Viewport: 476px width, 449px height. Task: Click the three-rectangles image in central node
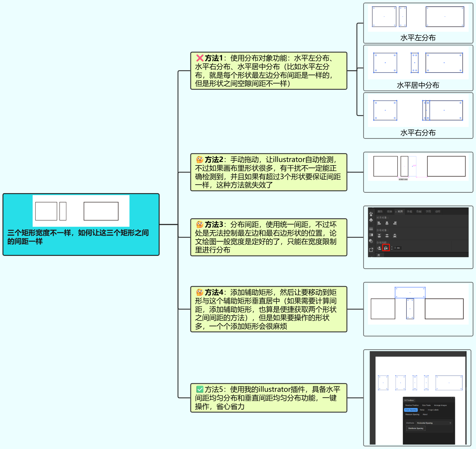81,211
